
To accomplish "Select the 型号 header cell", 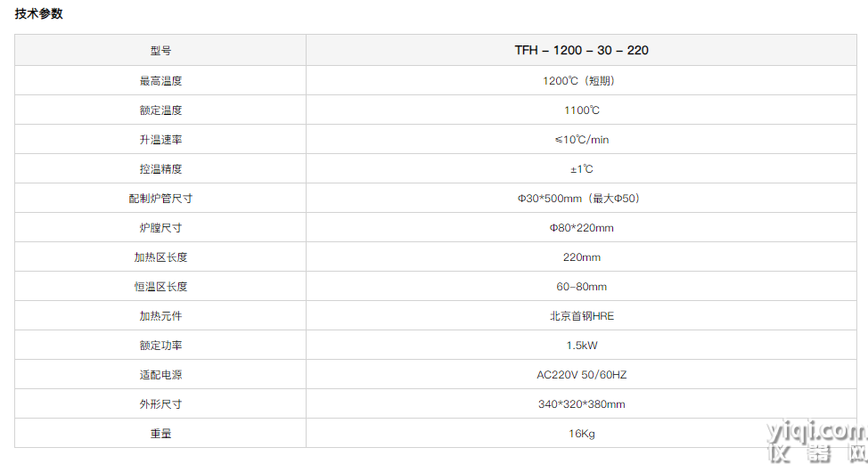I will coord(160,51).
